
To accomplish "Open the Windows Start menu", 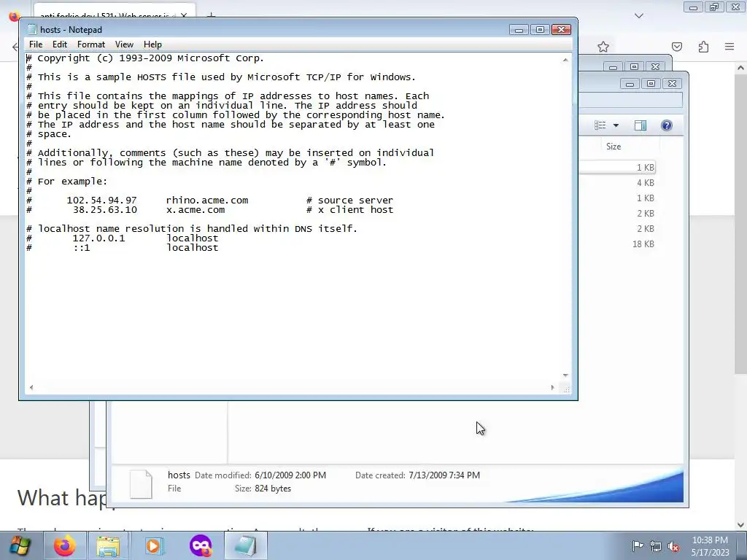I will pyautogui.click(x=19, y=545).
